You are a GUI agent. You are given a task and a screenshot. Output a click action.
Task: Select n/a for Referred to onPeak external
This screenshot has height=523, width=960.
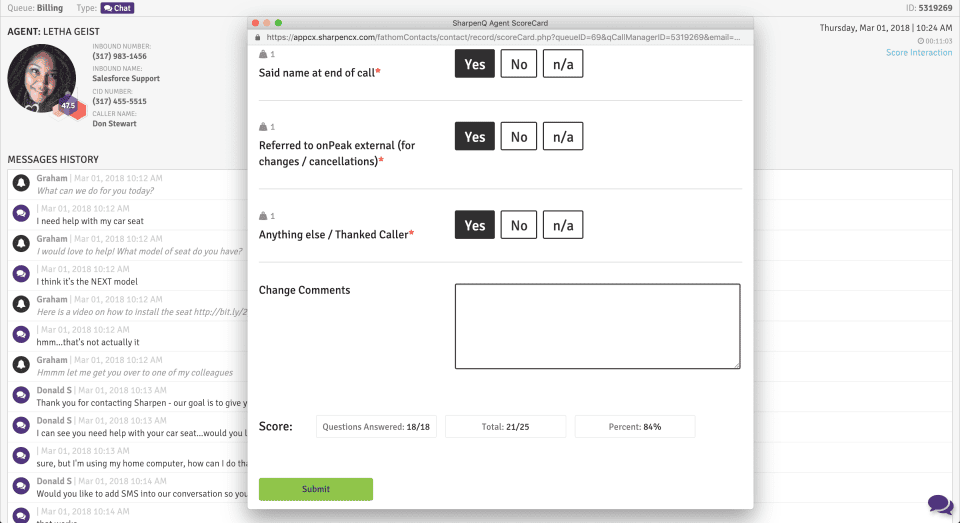[x=563, y=137]
